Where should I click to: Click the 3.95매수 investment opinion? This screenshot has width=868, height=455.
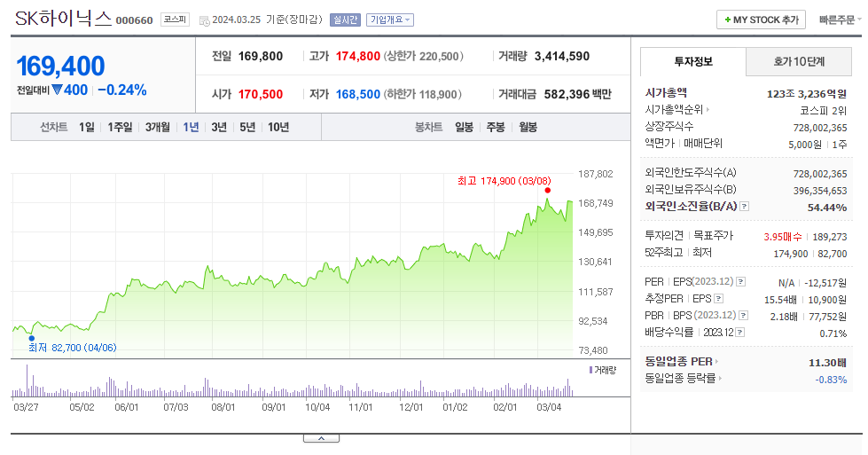[x=783, y=237]
